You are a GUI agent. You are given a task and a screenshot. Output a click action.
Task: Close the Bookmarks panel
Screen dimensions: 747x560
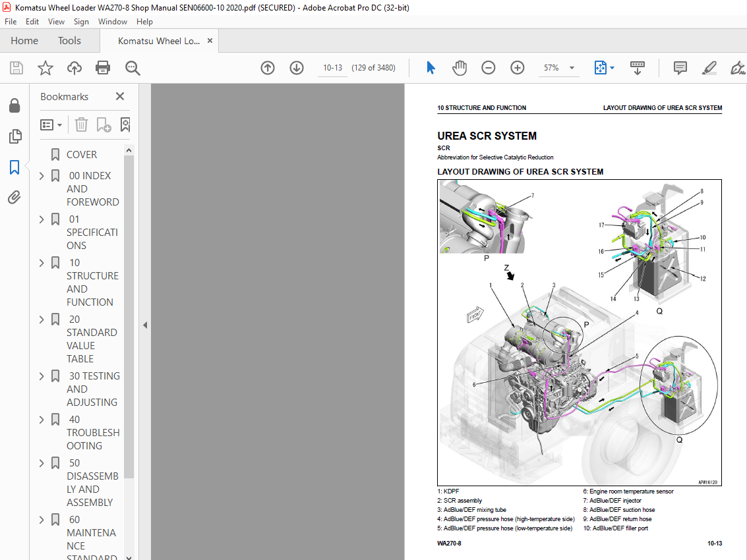click(120, 96)
